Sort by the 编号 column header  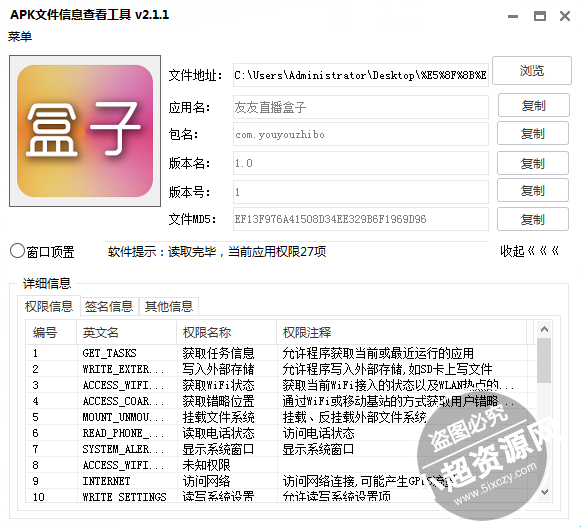point(51,332)
